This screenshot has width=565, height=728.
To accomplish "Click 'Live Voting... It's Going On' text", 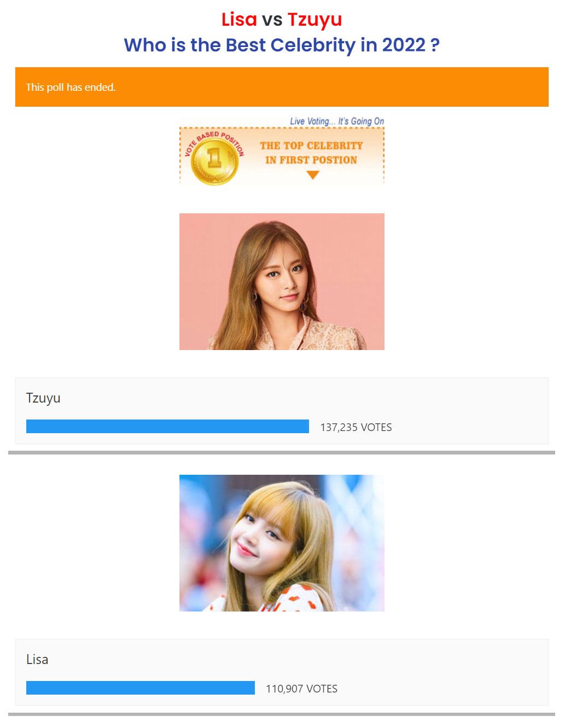I will tap(337, 121).
